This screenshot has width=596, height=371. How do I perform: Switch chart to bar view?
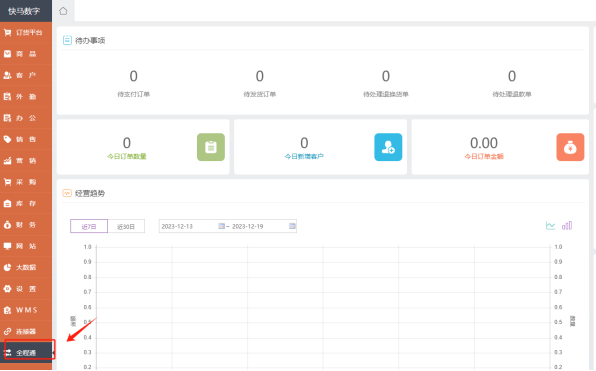(567, 226)
